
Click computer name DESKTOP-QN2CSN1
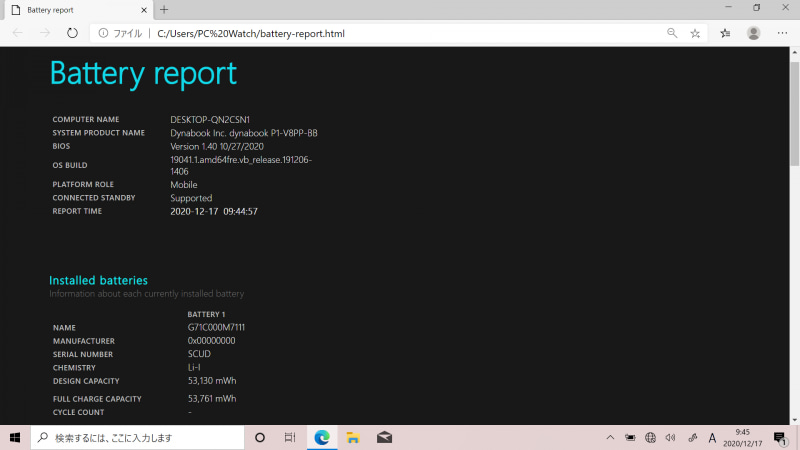point(210,119)
